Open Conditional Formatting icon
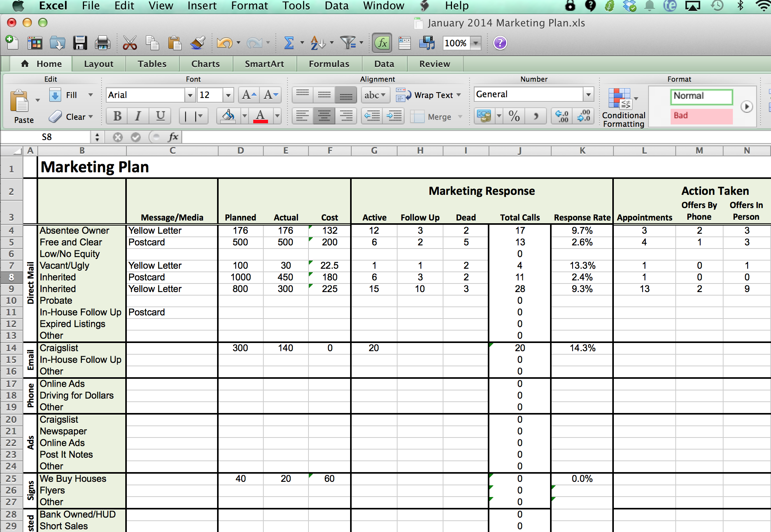The image size is (771, 532). point(620,99)
